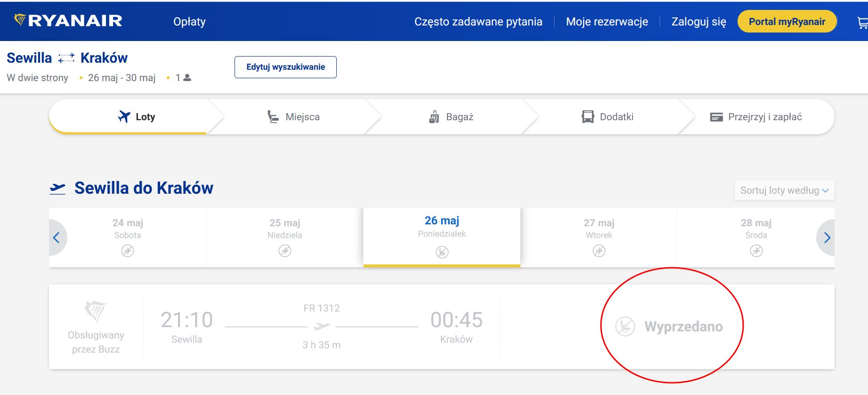Click departure time 21:10

click(x=187, y=320)
